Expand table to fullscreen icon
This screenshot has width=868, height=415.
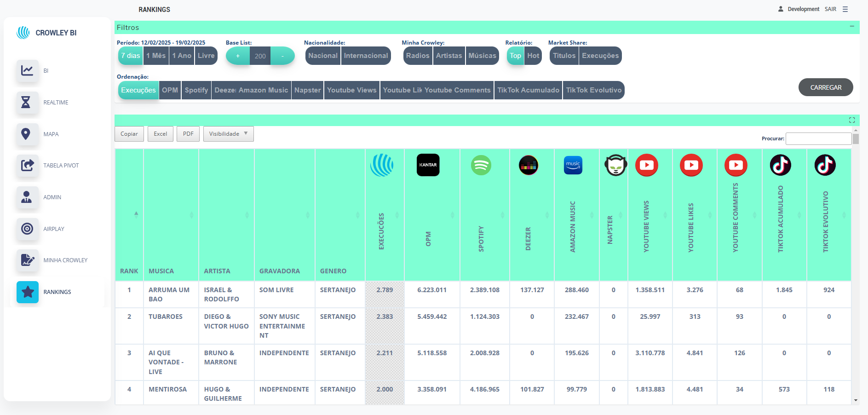point(852,120)
